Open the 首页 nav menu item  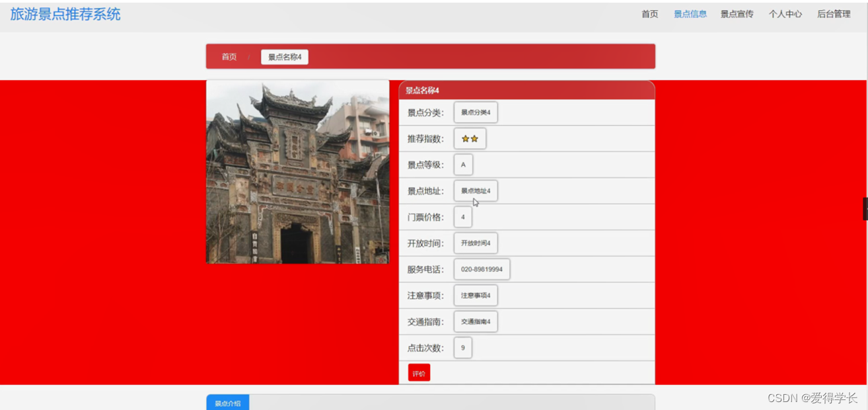[649, 14]
